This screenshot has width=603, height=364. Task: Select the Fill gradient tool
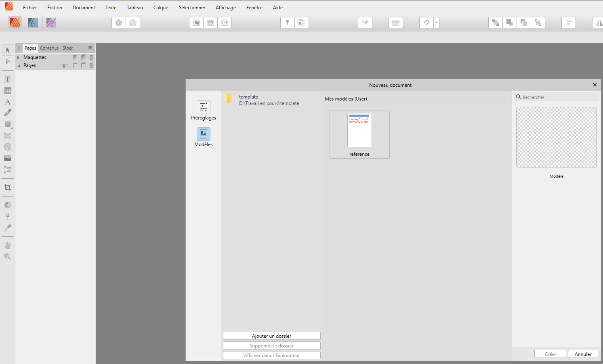pyautogui.click(x=8, y=205)
